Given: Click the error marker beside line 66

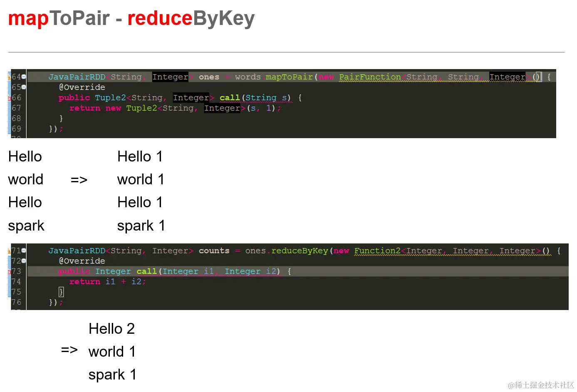Looking at the screenshot, I should [10, 98].
